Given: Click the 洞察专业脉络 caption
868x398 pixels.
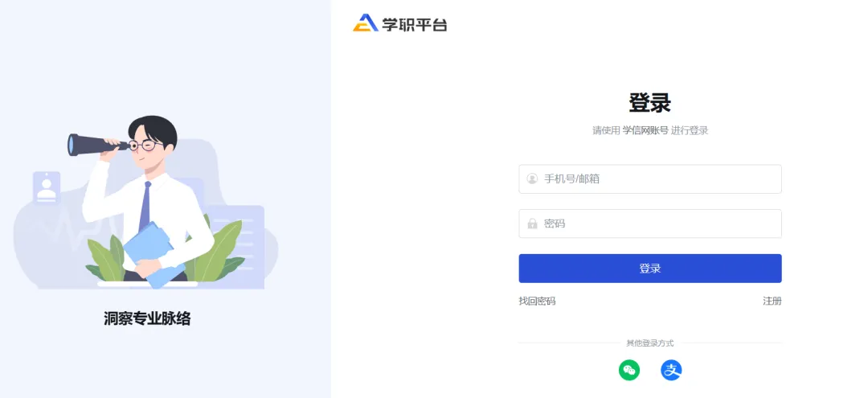Looking at the screenshot, I should coord(147,318).
